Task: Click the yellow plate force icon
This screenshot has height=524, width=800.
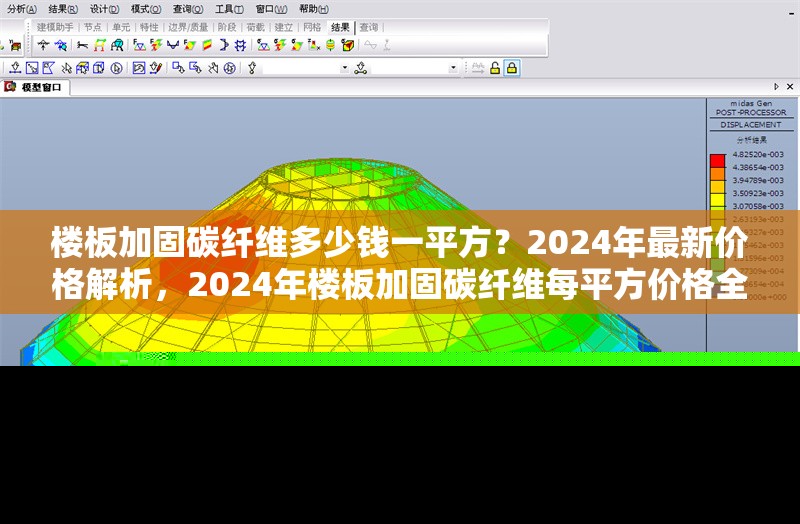Action: click(190, 45)
